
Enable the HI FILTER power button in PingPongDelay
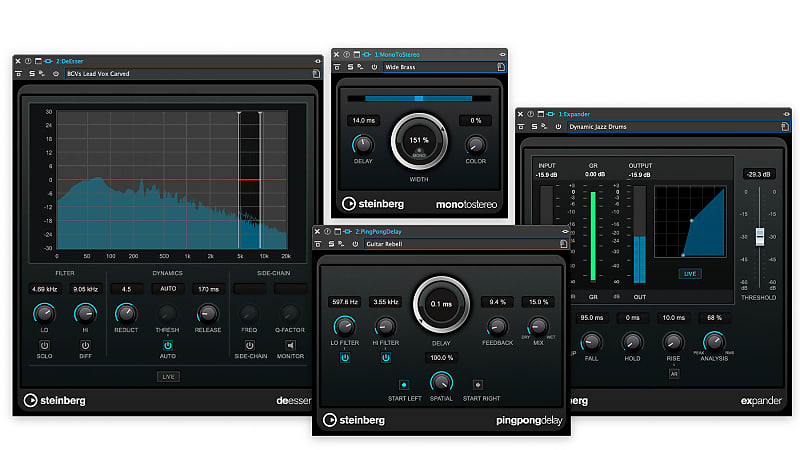(x=385, y=357)
